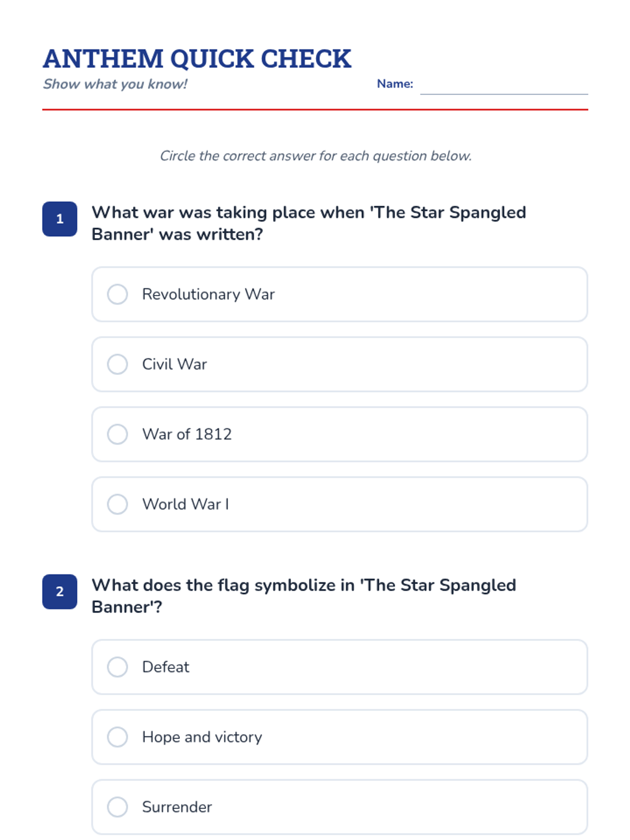Image resolution: width=630 pixels, height=840 pixels.
Task: Click the 'Revolutionary War' answer text
Action: point(208,294)
